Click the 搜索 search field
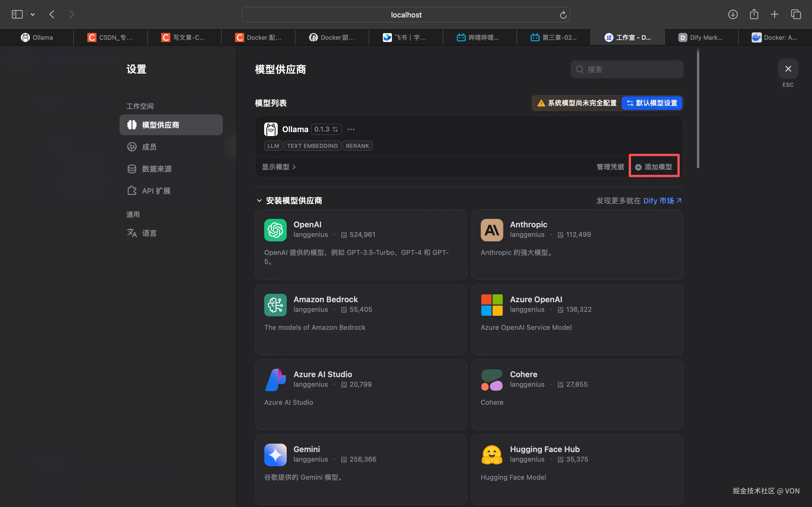 pos(626,69)
